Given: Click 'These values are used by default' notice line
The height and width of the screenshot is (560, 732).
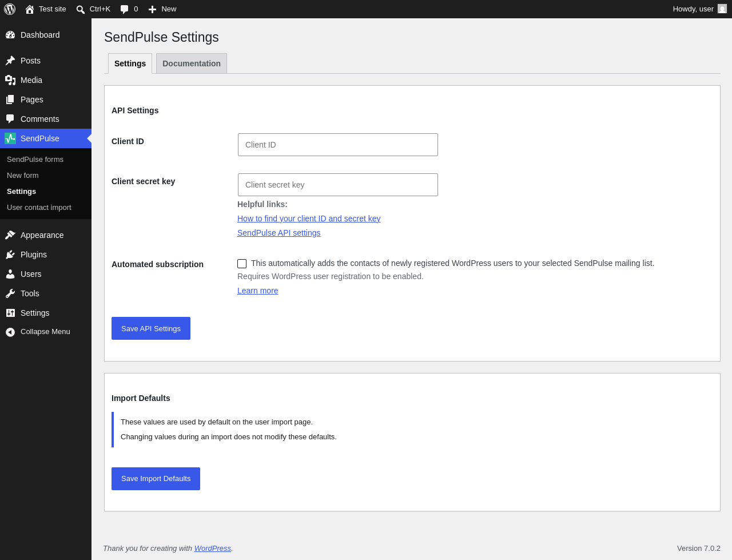Looking at the screenshot, I should [x=217, y=422].
